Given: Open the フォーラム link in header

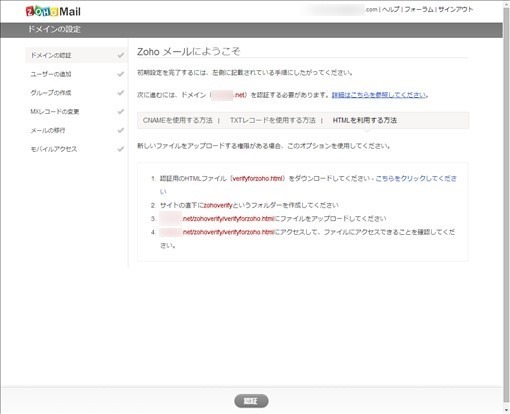Looking at the screenshot, I should (x=419, y=9).
